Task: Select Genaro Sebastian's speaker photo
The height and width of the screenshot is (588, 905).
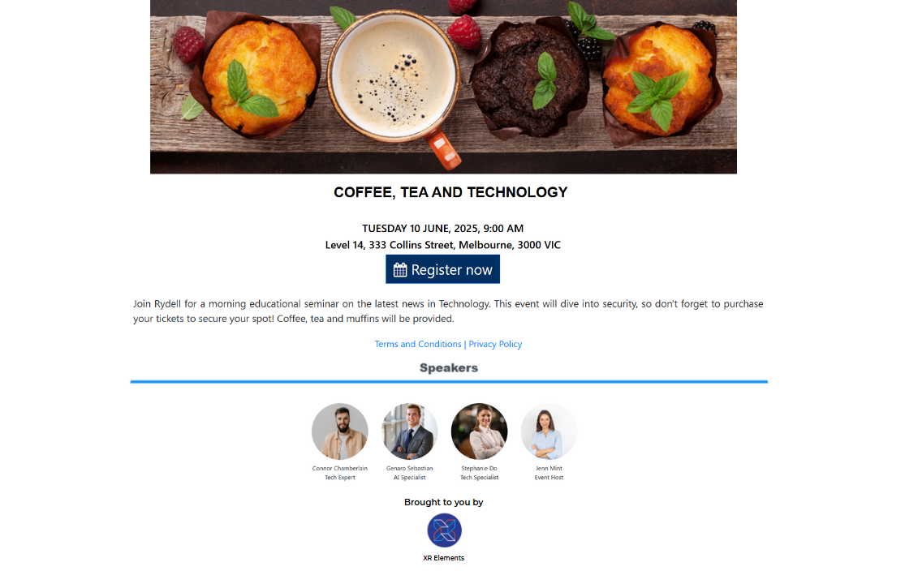Action: point(410,431)
